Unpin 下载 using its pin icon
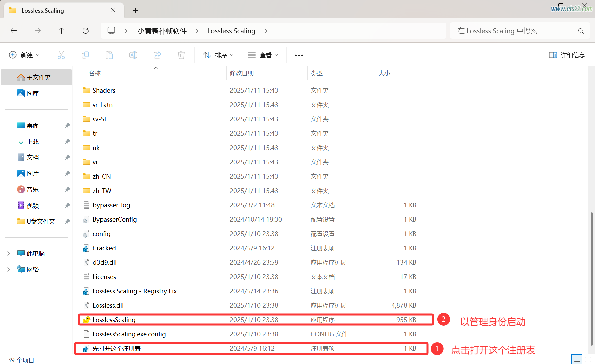Viewport: 595px width, 364px height. tap(67, 141)
